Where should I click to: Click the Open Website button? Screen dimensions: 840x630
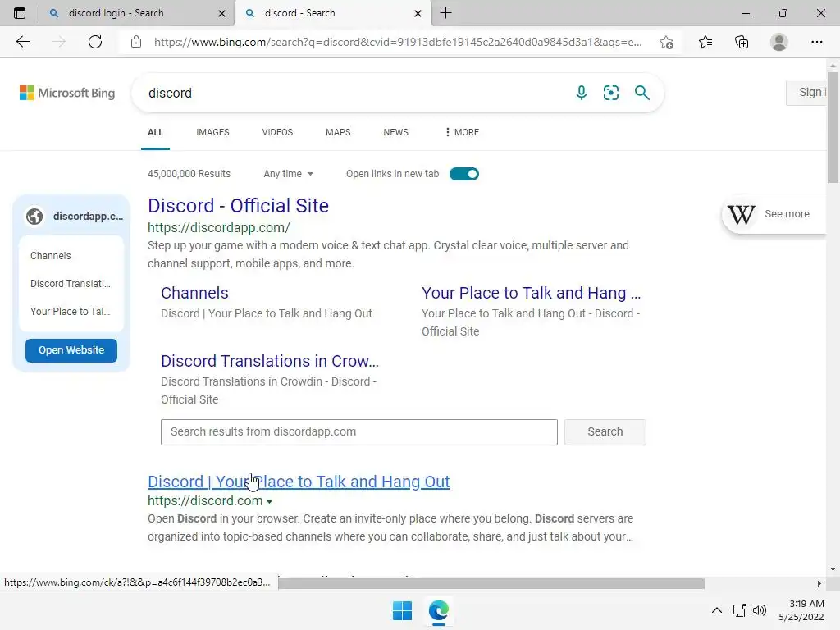point(71,350)
